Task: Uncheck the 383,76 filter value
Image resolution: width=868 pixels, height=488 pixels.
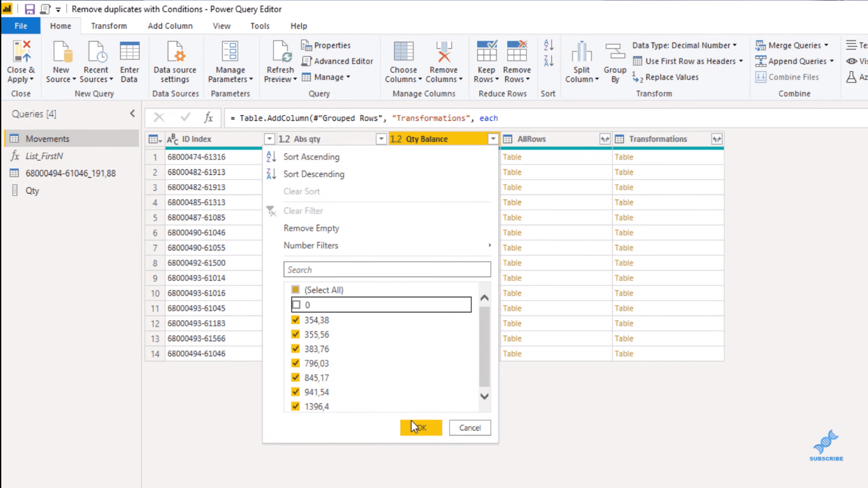Action: [x=295, y=349]
